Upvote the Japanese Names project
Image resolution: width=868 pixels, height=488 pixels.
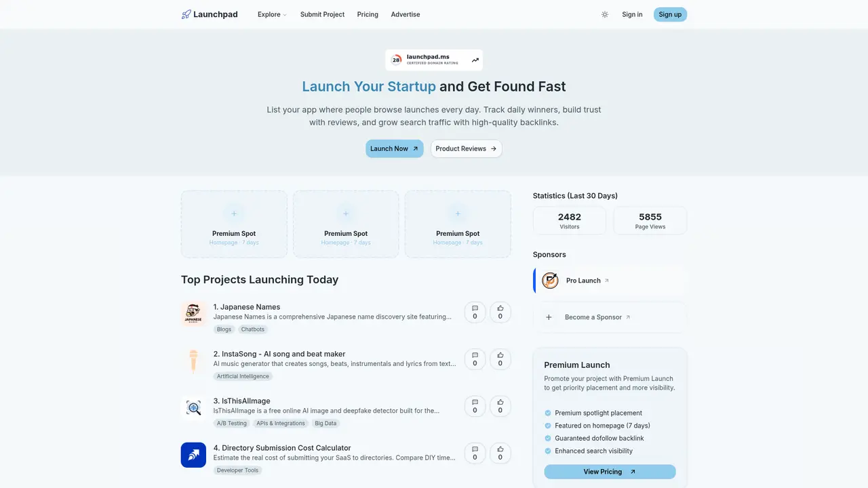click(500, 312)
